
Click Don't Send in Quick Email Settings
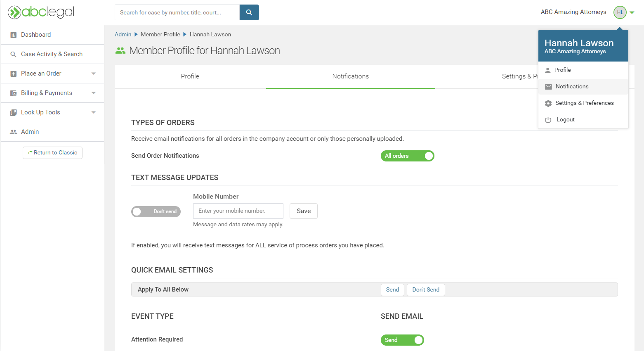[426, 289]
